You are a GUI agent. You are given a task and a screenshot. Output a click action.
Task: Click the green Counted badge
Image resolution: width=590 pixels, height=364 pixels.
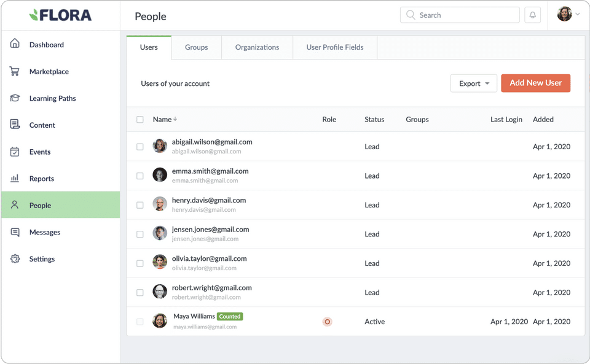point(230,316)
